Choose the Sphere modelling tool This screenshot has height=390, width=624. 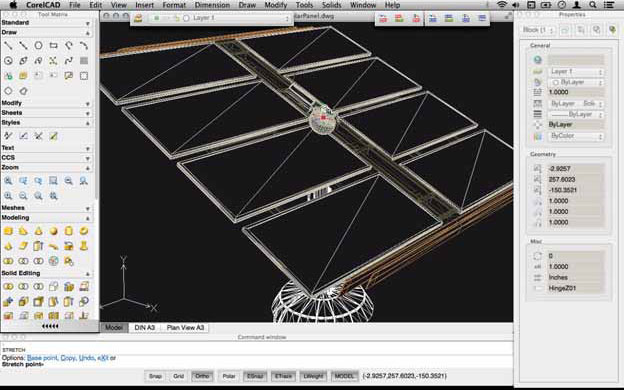tap(53, 231)
